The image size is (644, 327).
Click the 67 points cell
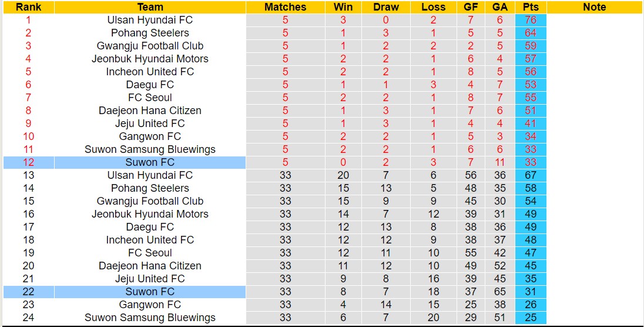click(x=531, y=175)
